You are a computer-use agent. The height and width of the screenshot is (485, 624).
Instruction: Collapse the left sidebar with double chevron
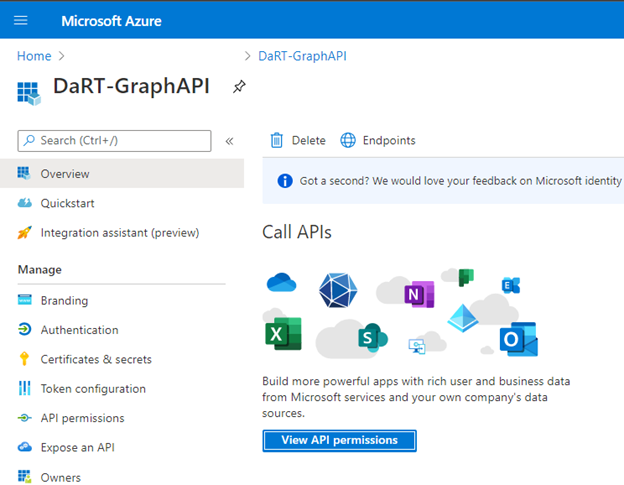click(229, 141)
